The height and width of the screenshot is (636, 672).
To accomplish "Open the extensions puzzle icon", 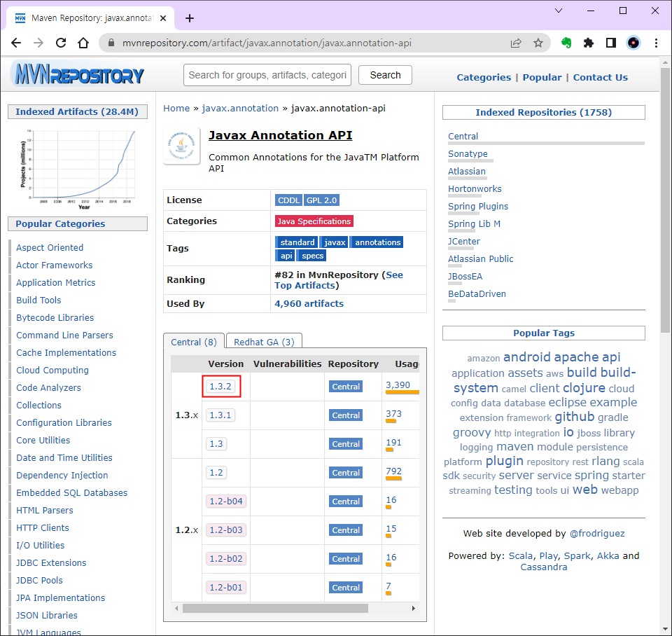I will pyautogui.click(x=589, y=43).
